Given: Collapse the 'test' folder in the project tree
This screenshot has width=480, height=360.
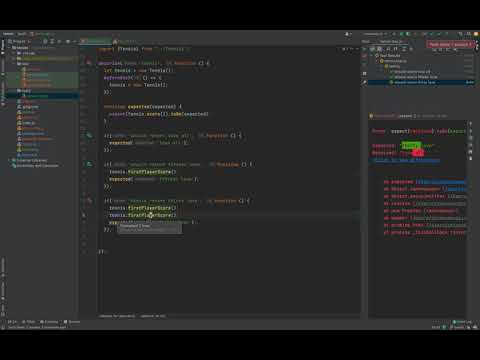Looking at the screenshot, I should tap(14, 91).
